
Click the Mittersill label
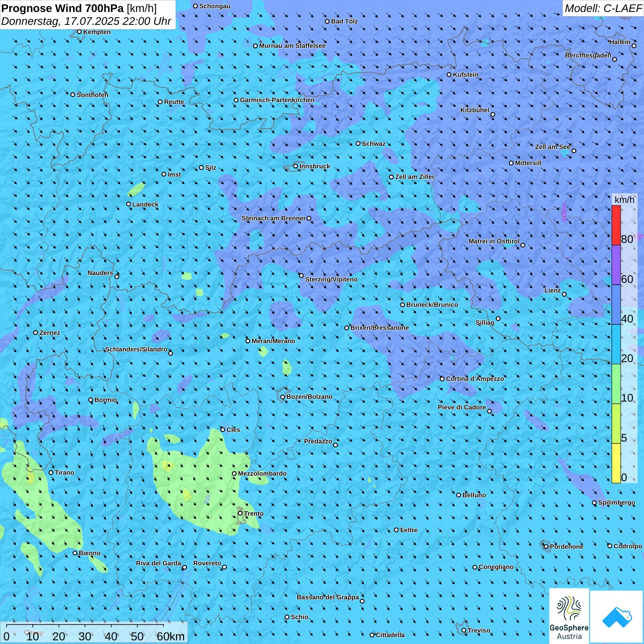coord(528,163)
